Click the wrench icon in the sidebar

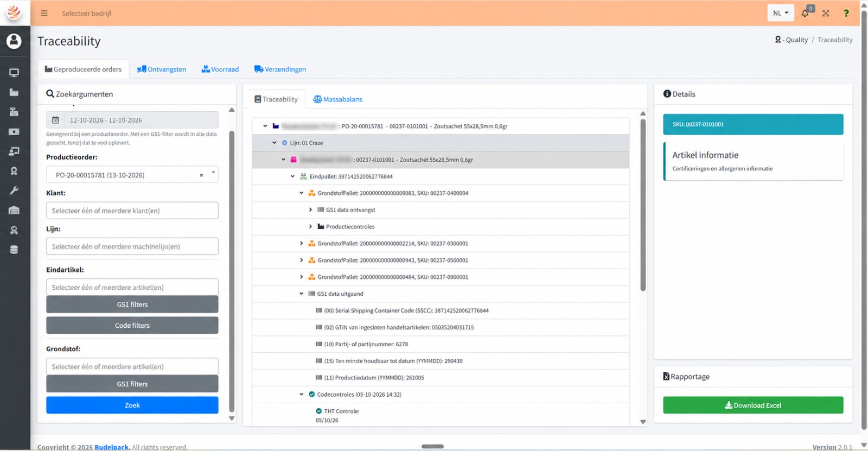point(14,190)
